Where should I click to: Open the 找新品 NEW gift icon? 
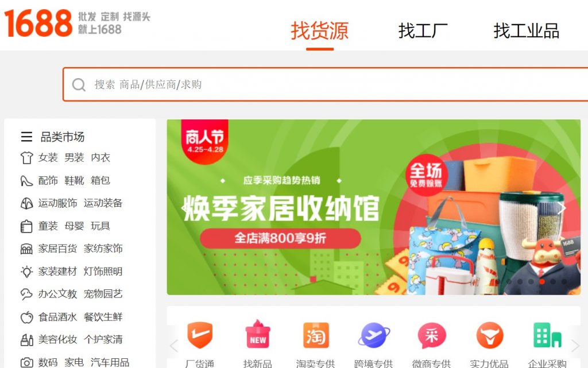(258, 334)
